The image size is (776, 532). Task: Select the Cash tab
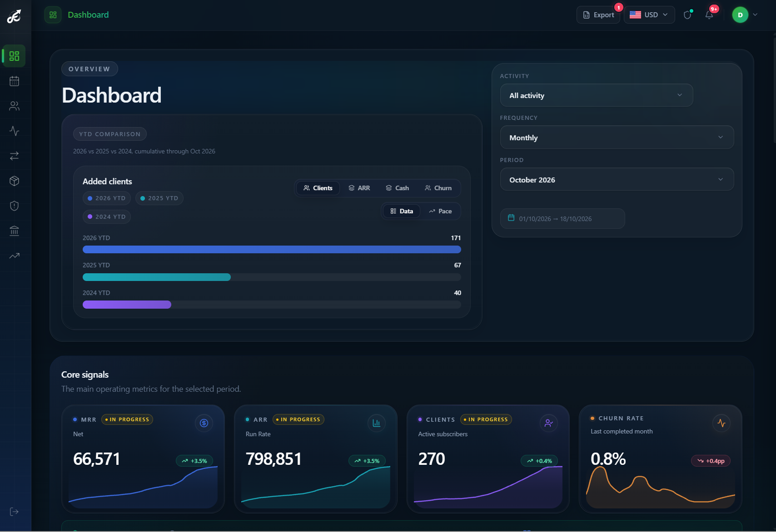(x=397, y=188)
